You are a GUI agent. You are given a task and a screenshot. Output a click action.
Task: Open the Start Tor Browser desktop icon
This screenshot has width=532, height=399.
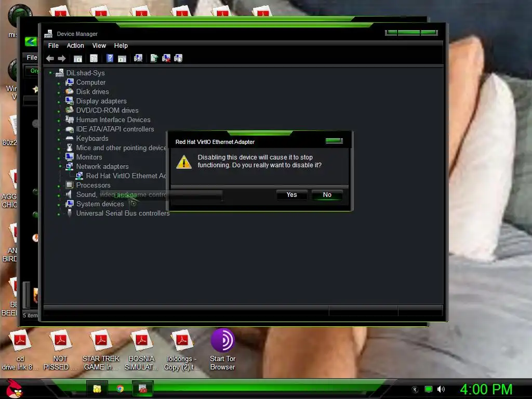pos(222,340)
